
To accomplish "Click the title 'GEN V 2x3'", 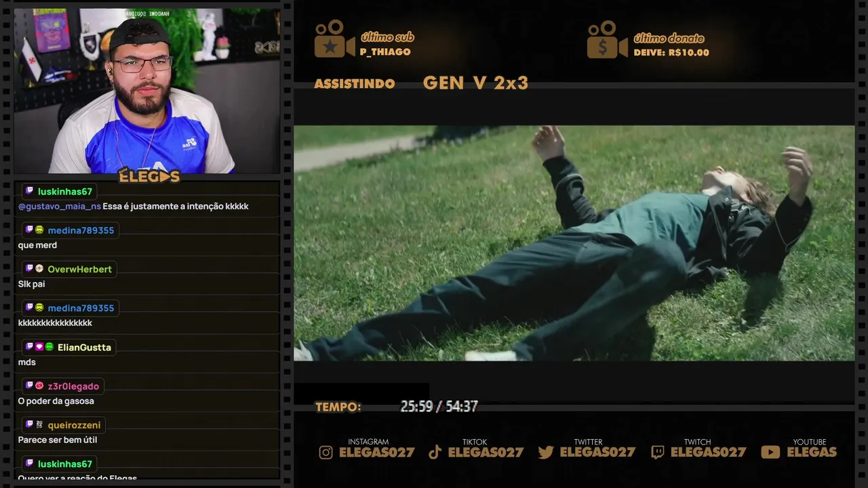I will (475, 83).
